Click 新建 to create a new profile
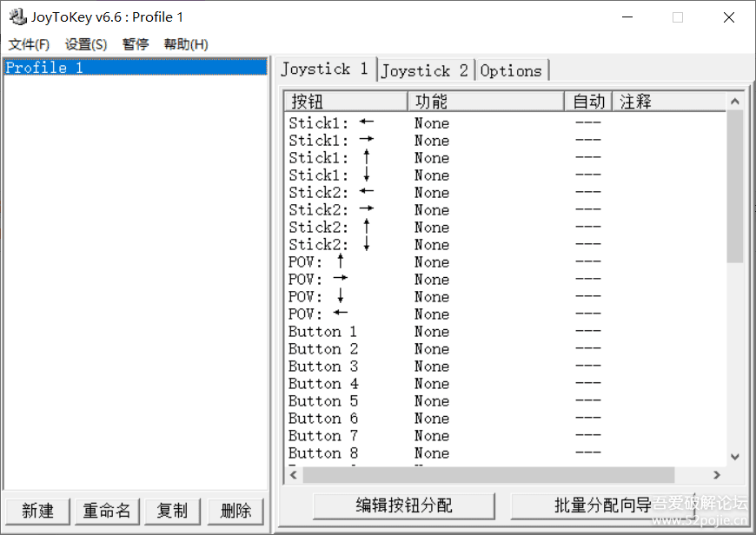 tap(37, 511)
